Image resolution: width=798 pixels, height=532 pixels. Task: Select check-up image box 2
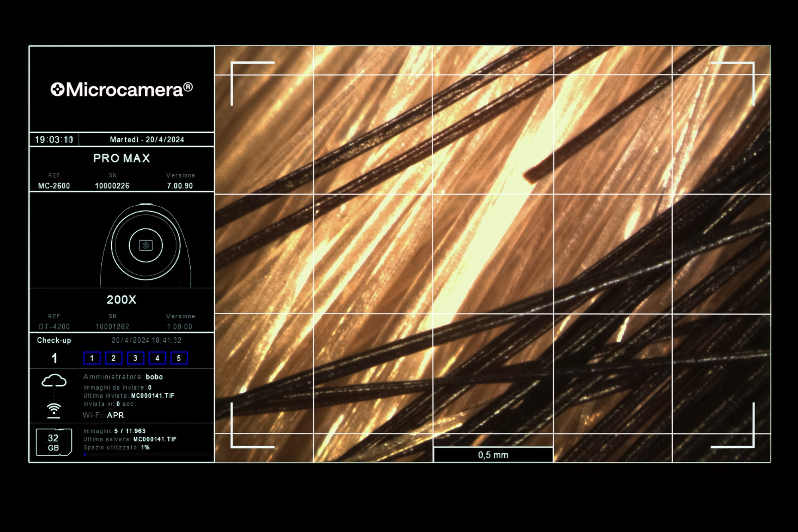(x=114, y=358)
